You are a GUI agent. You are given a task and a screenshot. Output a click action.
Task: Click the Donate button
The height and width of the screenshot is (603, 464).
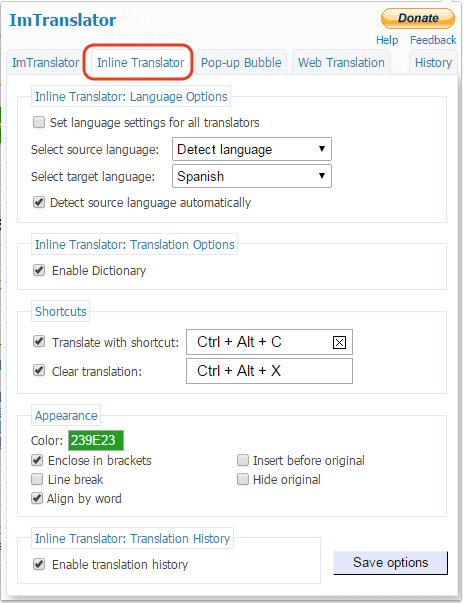418,18
